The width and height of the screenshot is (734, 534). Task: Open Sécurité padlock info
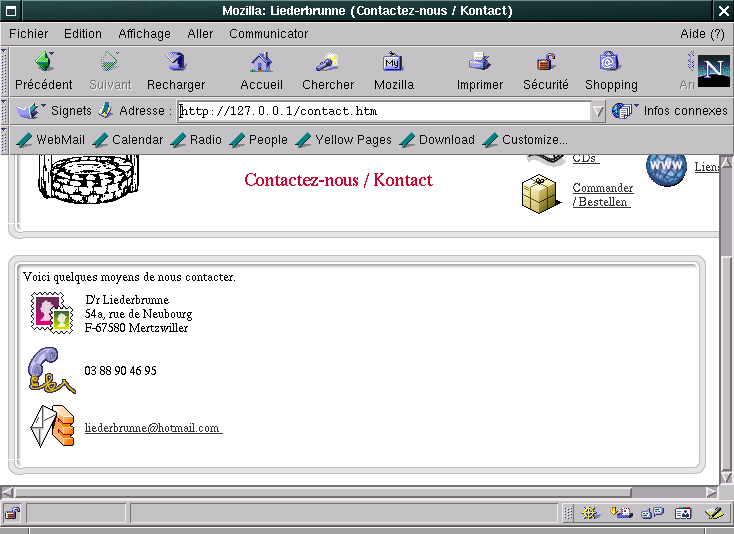545,63
